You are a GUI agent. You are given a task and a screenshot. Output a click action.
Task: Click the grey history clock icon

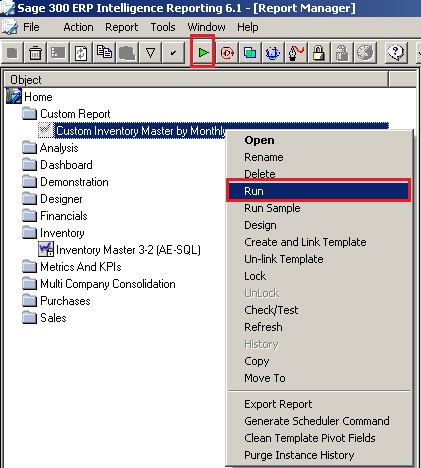coord(365,53)
